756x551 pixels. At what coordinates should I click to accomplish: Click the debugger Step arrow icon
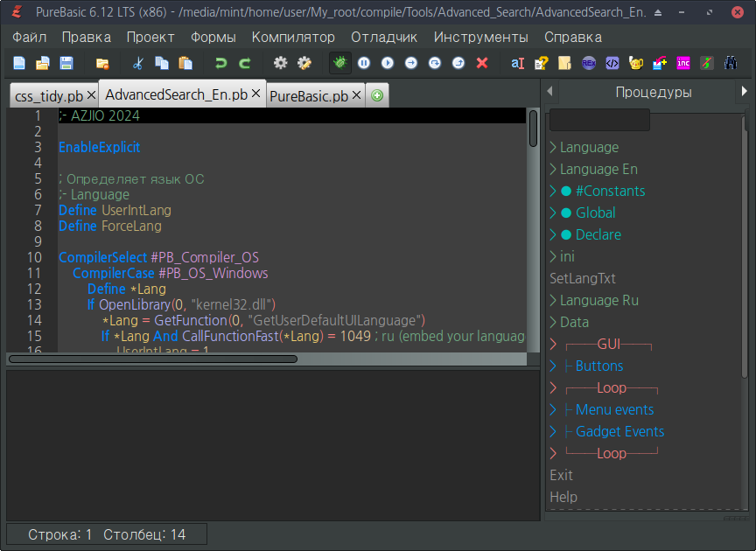pyautogui.click(x=411, y=63)
